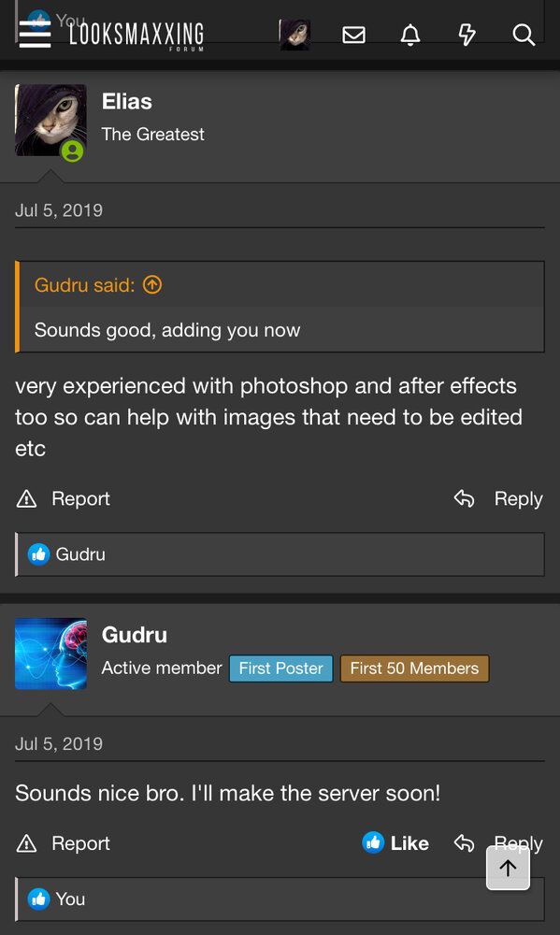Open Elias's profile via username

pyautogui.click(x=126, y=101)
